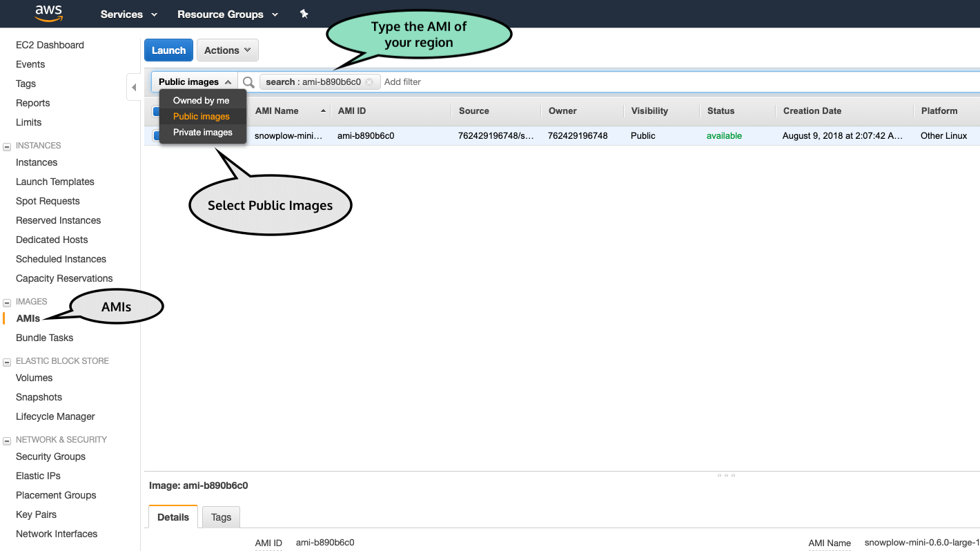Remove the ami-b890b6c0 search filter chip
This screenshot has width=980, height=551.
pos(369,82)
